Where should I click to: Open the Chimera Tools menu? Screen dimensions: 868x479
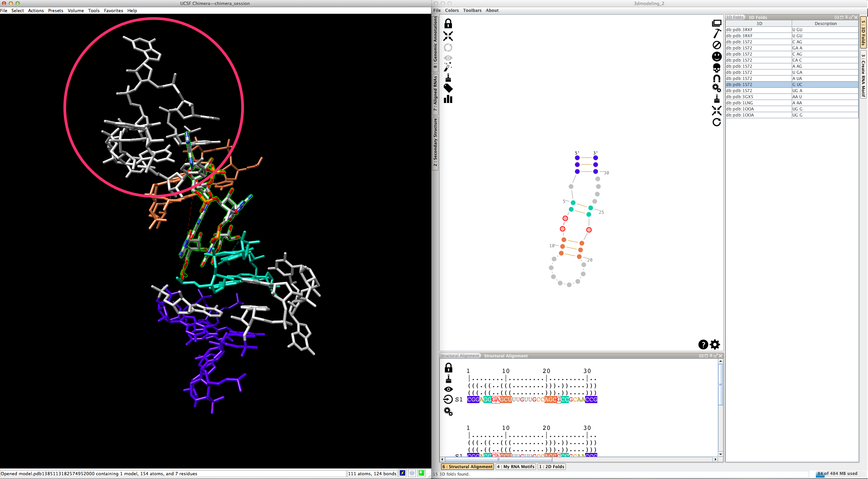(94, 11)
